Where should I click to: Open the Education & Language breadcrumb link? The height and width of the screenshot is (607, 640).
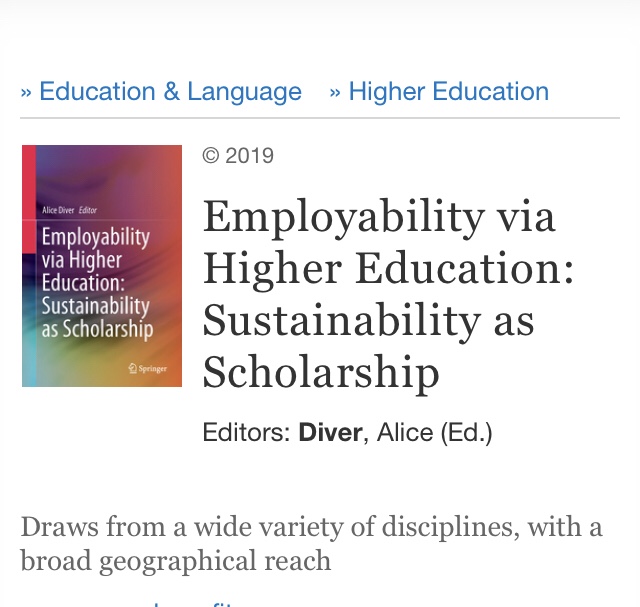coord(170,92)
